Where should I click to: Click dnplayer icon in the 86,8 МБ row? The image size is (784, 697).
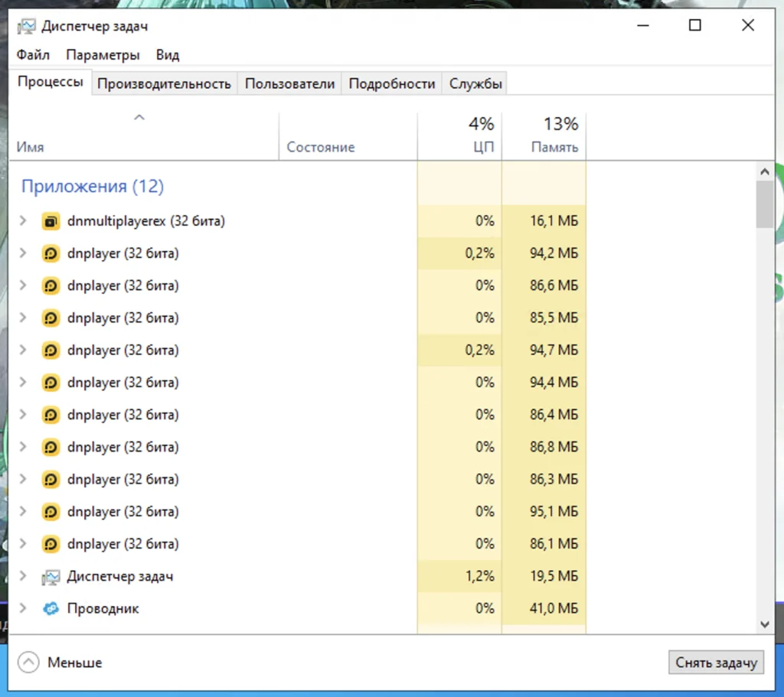[x=51, y=447]
